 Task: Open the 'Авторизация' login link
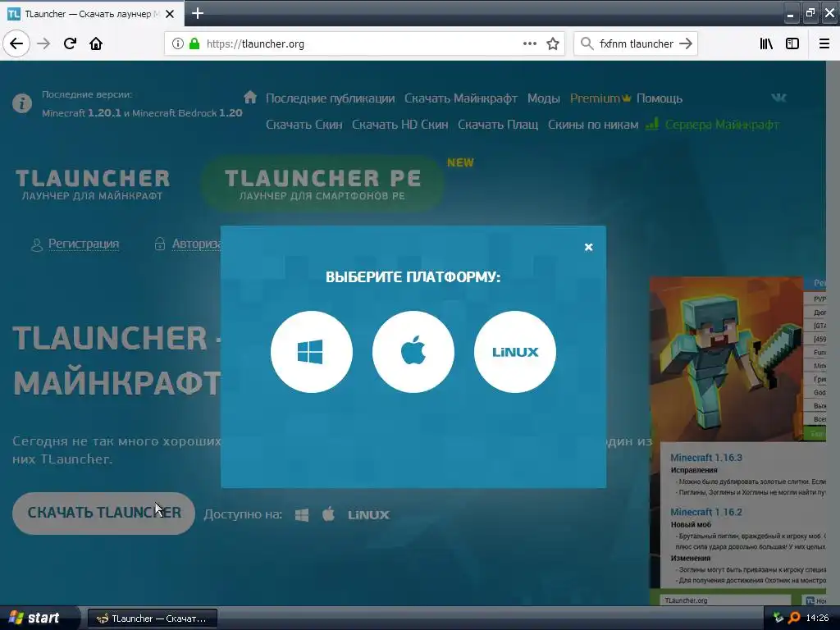pyautogui.click(x=195, y=244)
